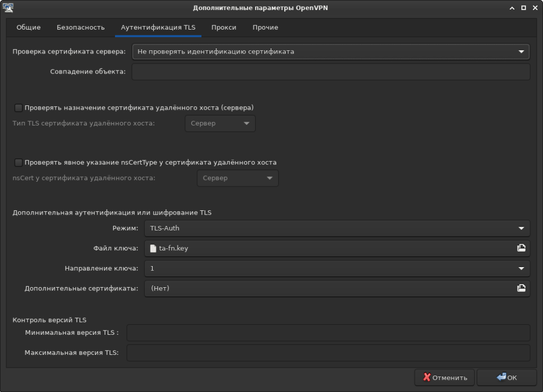This screenshot has width=543, height=392.
Task: Click the Отменить button
Action: click(x=444, y=377)
